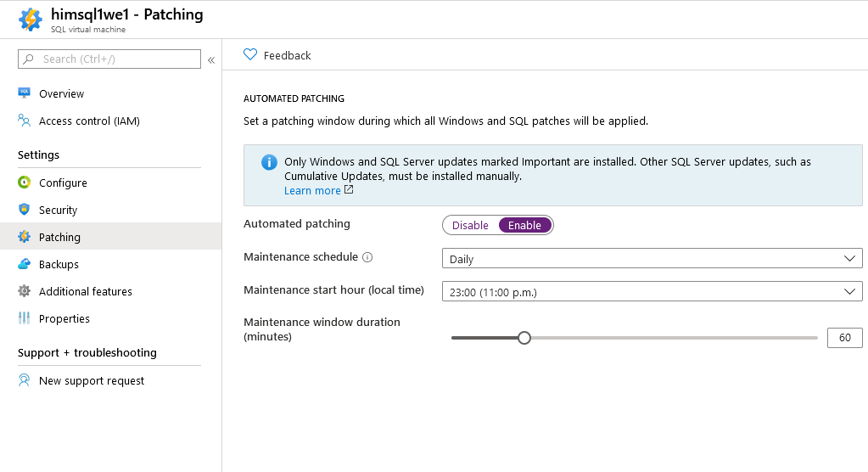Collapse the sidebar with double chevron

point(211,59)
